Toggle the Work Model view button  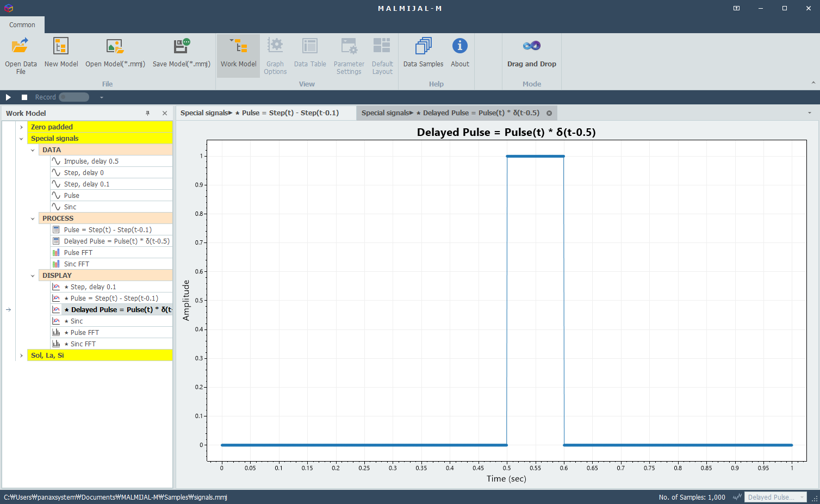click(238, 55)
